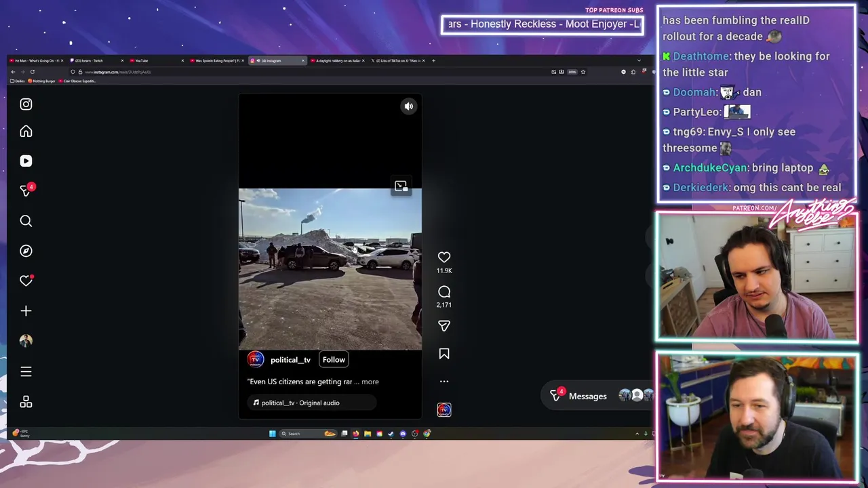The height and width of the screenshot is (488, 868).
Task: Toggle reel audio mute speaker button
Action: tap(409, 106)
